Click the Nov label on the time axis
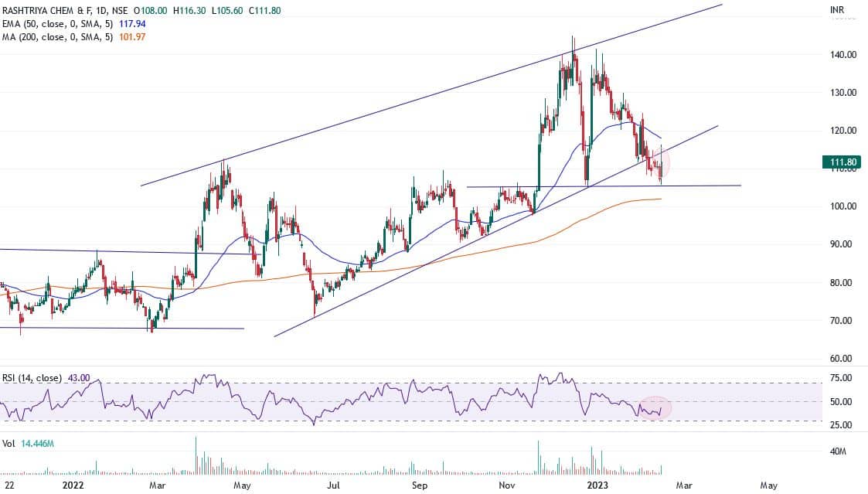Viewport: 868px width, 494px height. pos(506,485)
